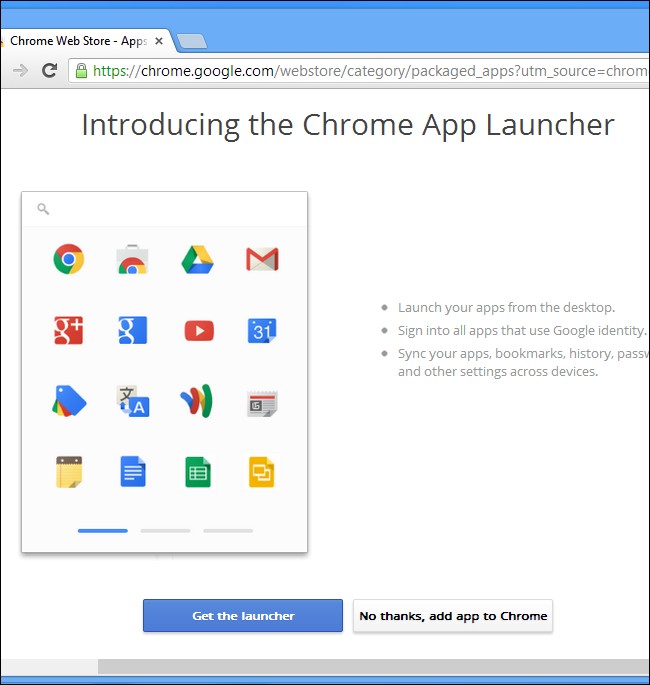Click the green padlock security icon

click(x=81, y=70)
